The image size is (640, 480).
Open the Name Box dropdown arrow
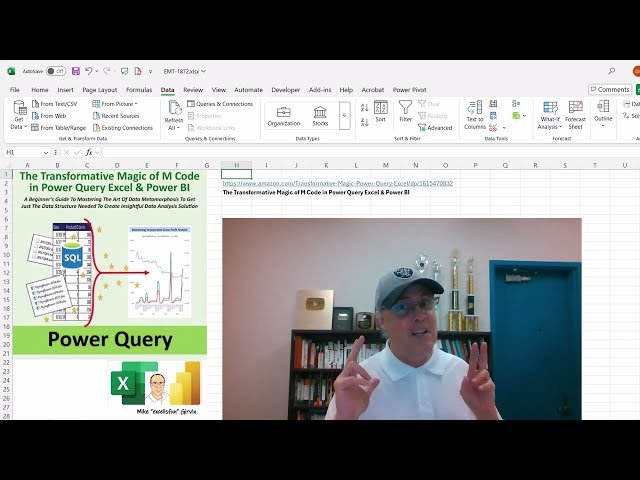point(46,153)
